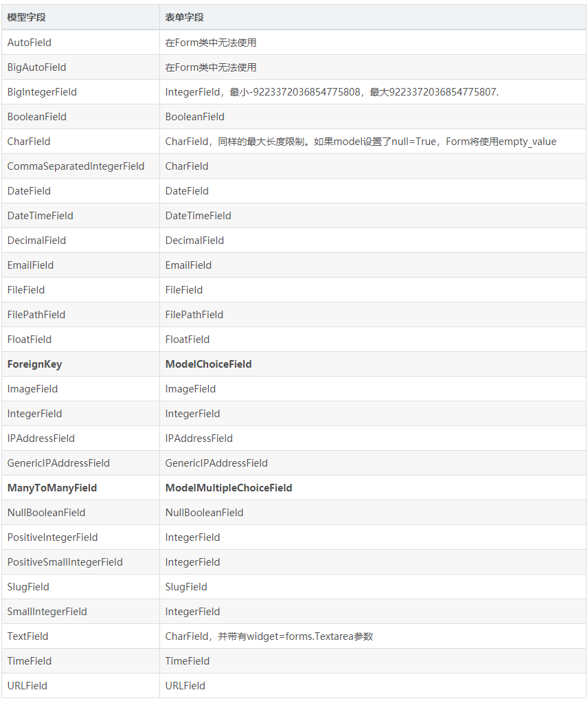This screenshot has height=701, width=588.
Task: Select the ManyToManyField row label
Action: click(x=52, y=488)
